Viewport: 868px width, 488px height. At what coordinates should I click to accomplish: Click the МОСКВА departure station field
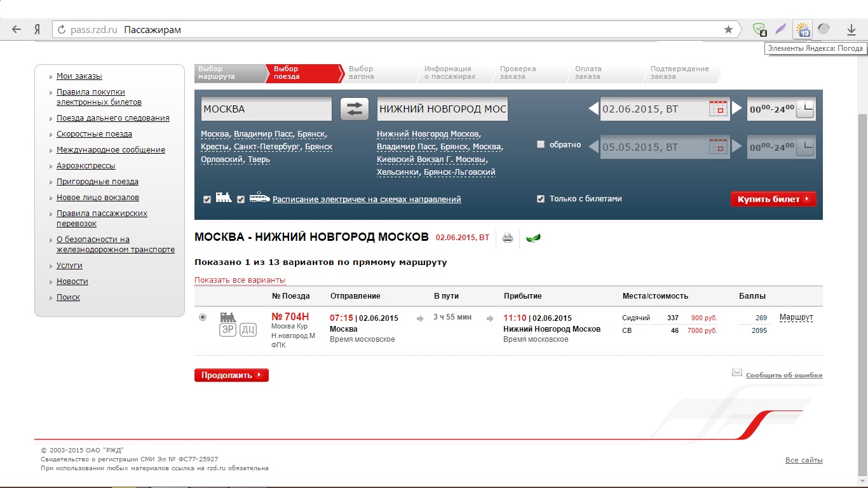point(266,109)
